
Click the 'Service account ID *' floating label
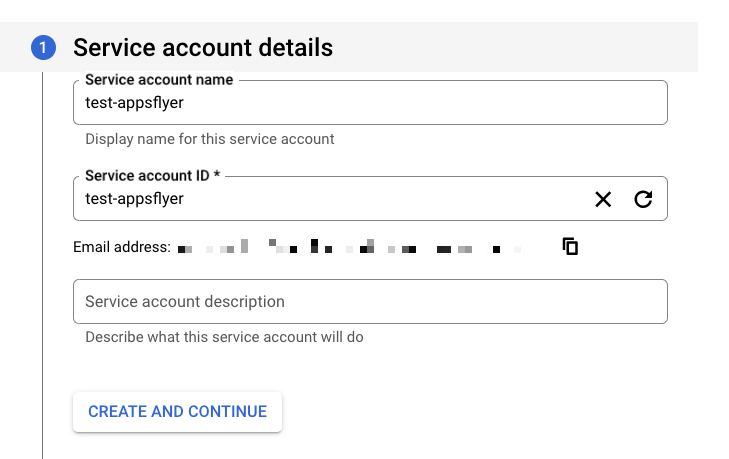[x=152, y=175]
